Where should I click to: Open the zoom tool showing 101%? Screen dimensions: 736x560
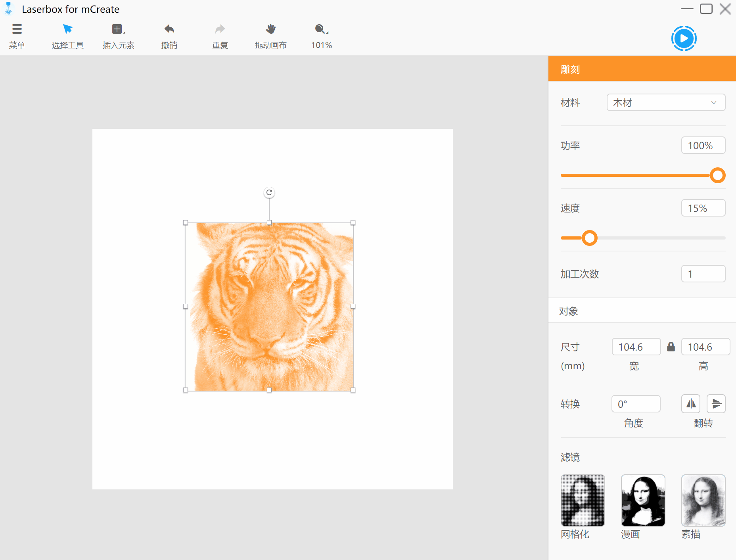point(321,35)
